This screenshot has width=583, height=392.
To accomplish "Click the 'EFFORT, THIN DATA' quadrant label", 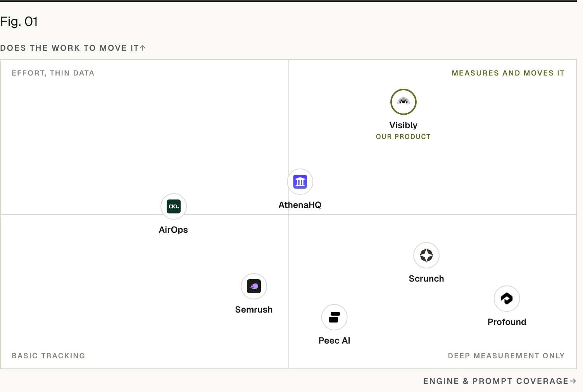I will pyautogui.click(x=53, y=73).
